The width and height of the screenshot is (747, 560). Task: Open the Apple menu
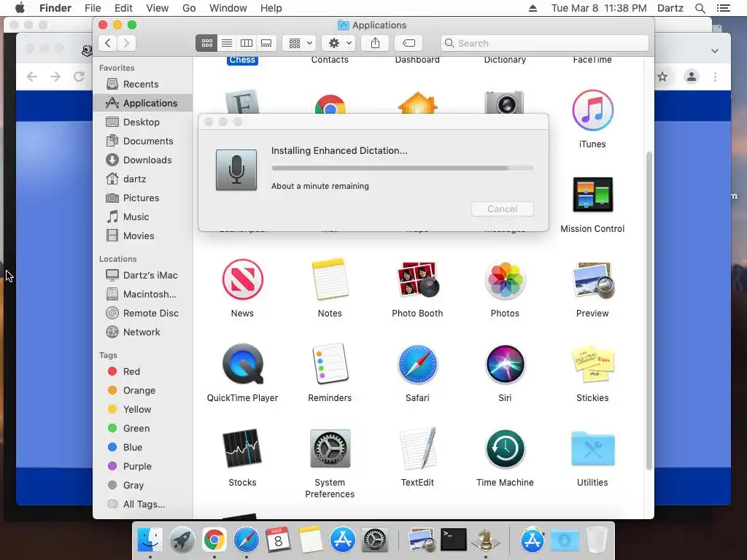coord(20,8)
